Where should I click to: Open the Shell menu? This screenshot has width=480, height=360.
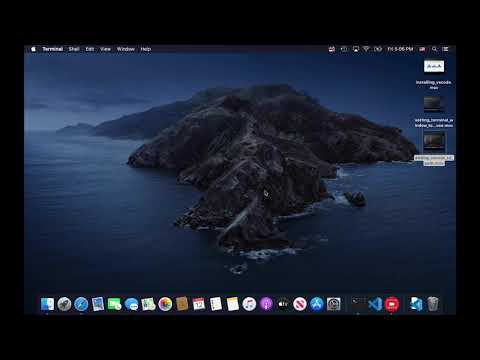pos(74,49)
